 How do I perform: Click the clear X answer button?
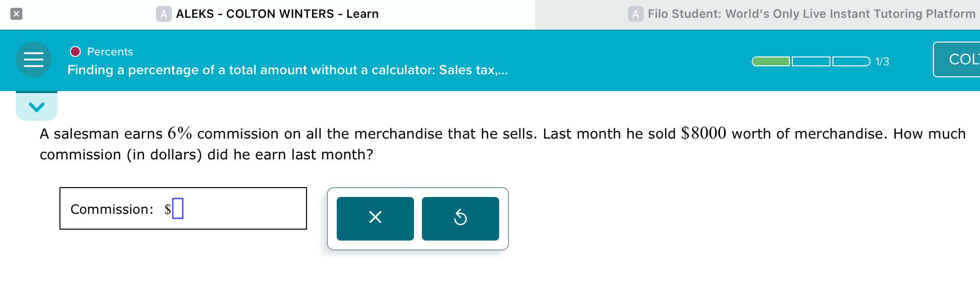(x=375, y=218)
